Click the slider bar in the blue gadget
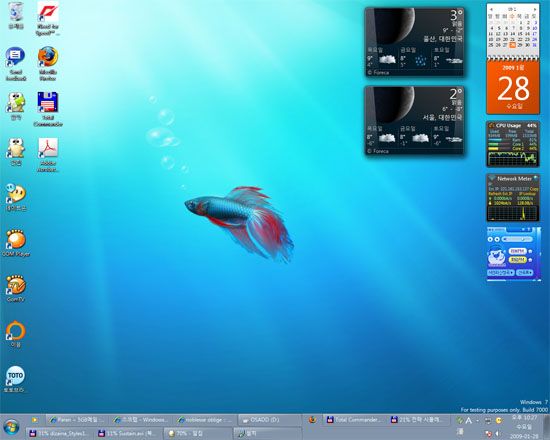The height and width of the screenshot is (440, 550). pos(517,239)
